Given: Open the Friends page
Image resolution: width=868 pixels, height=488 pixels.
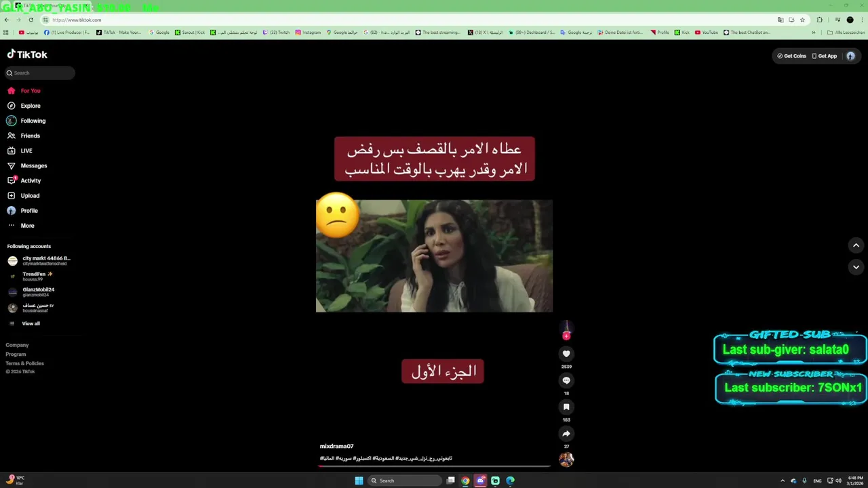Looking at the screenshot, I should click(24, 136).
